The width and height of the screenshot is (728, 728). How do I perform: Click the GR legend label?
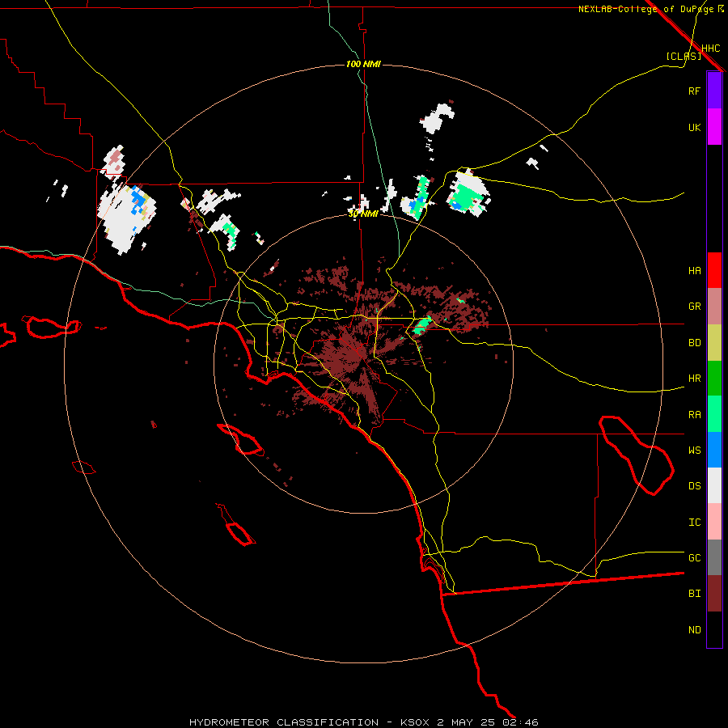pyautogui.click(x=694, y=307)
